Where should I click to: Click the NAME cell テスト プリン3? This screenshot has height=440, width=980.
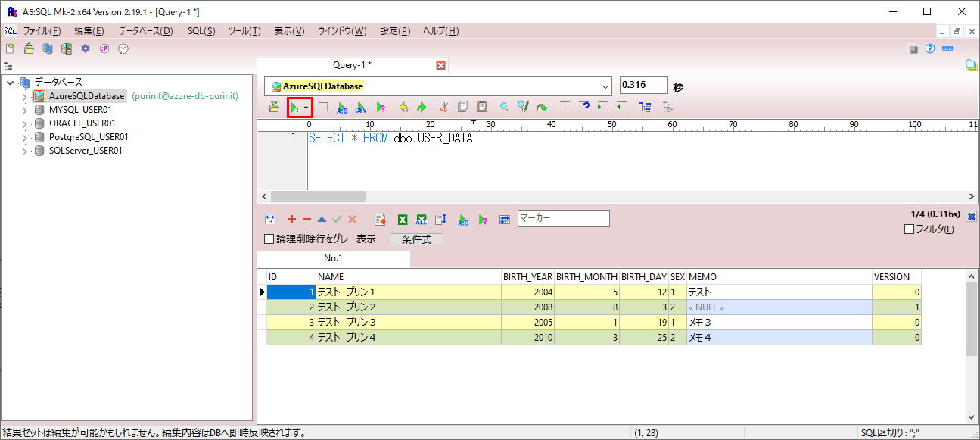tap(409, 322)
